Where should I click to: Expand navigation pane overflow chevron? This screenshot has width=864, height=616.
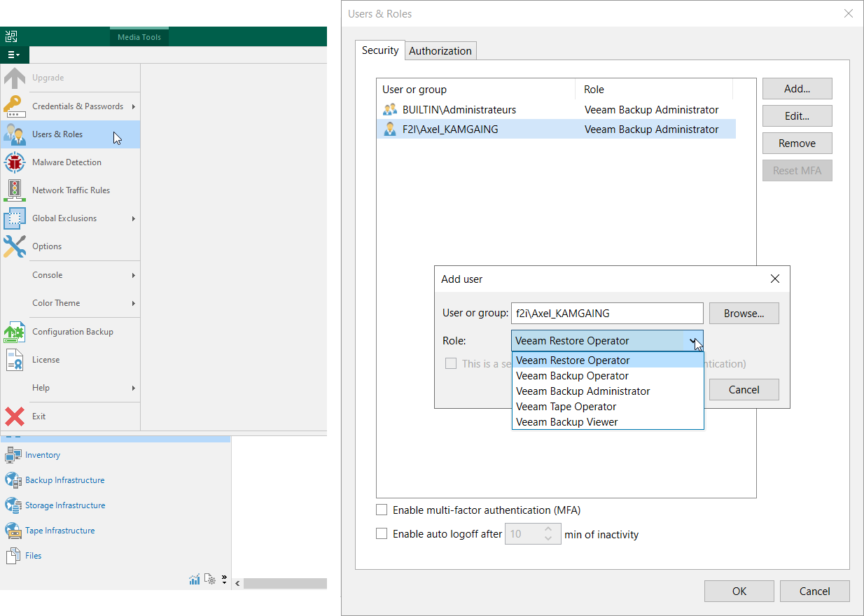(224, 580)
